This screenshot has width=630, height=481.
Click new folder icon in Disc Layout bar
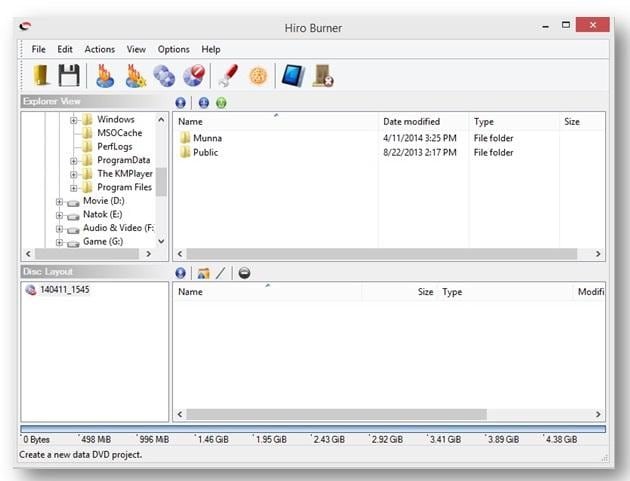coord(203,273)
